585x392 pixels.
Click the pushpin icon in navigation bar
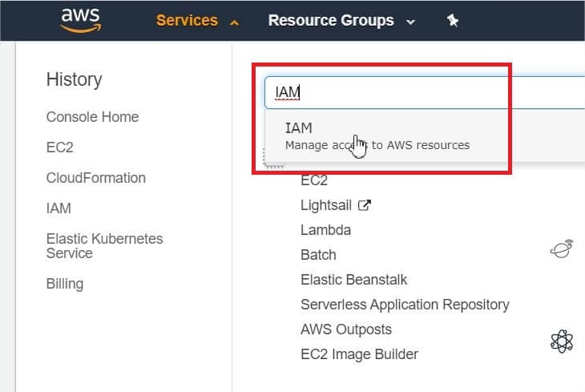453,21
